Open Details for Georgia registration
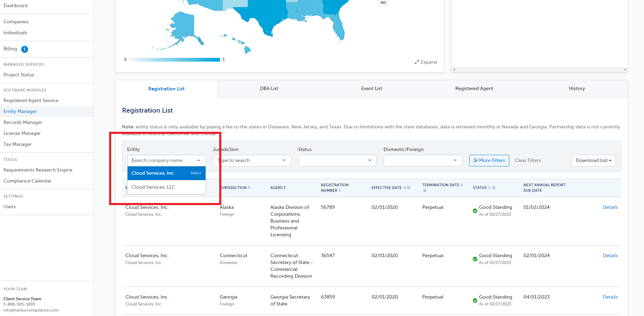The image size is (644, 316). (610, 297)
